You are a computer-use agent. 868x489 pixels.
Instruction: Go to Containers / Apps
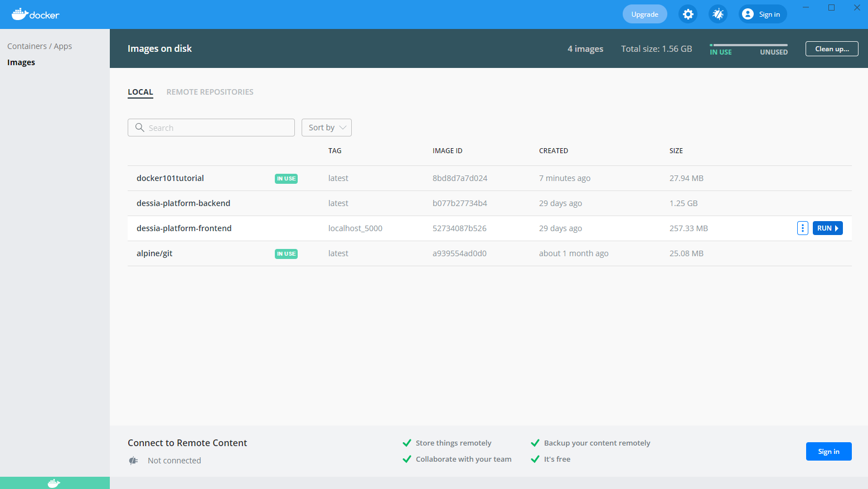[x=40, y=46]
